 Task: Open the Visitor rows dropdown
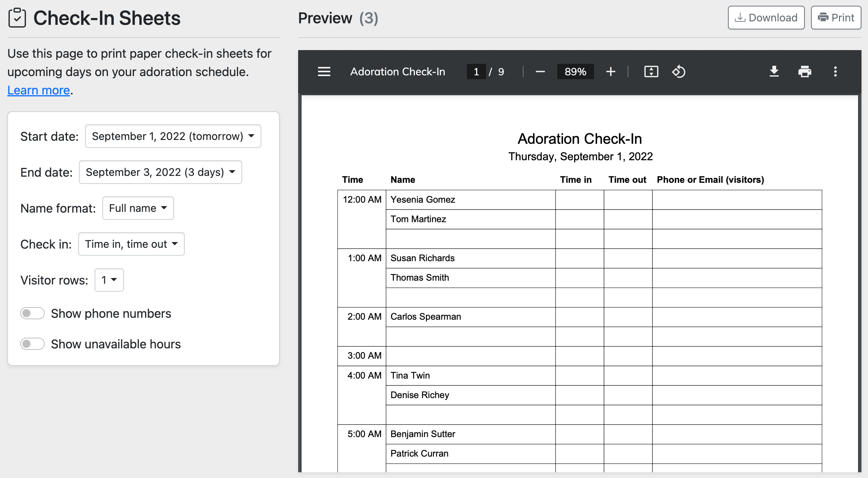click(x=109, y=280)
